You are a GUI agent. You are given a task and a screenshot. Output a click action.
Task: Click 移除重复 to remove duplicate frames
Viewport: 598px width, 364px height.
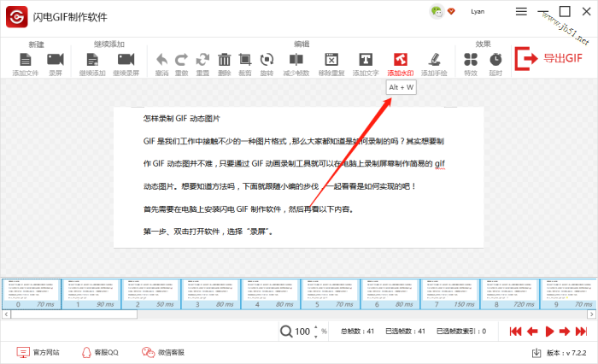(x=331, y=64)
